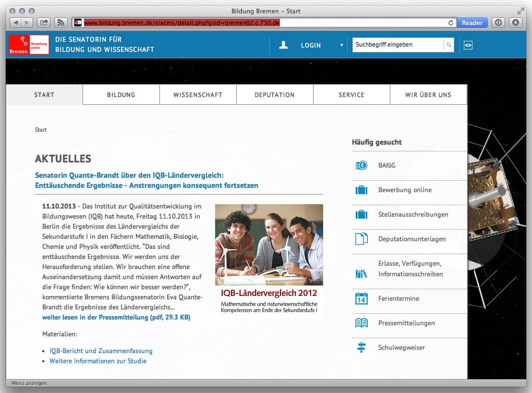This screenshot has width=532, height=393.
Task: Click the Schulwegweiser signpost icon
Action: click(x=361, y=347)
